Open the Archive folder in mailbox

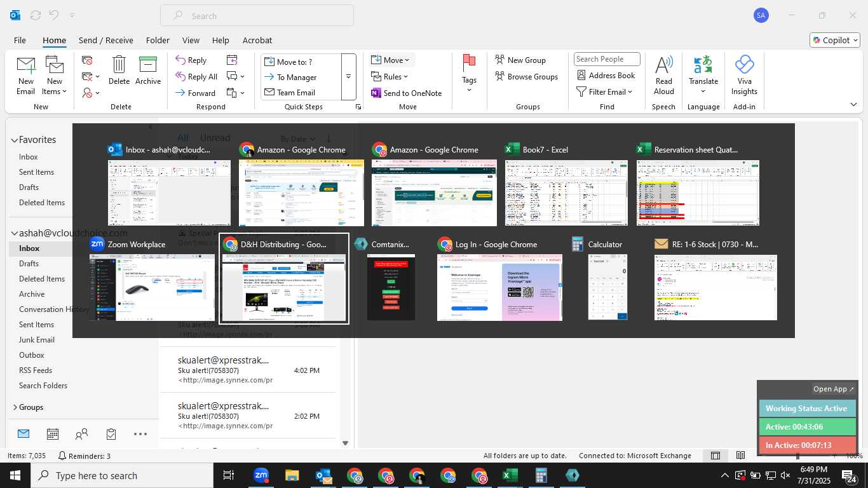[32, 294]
